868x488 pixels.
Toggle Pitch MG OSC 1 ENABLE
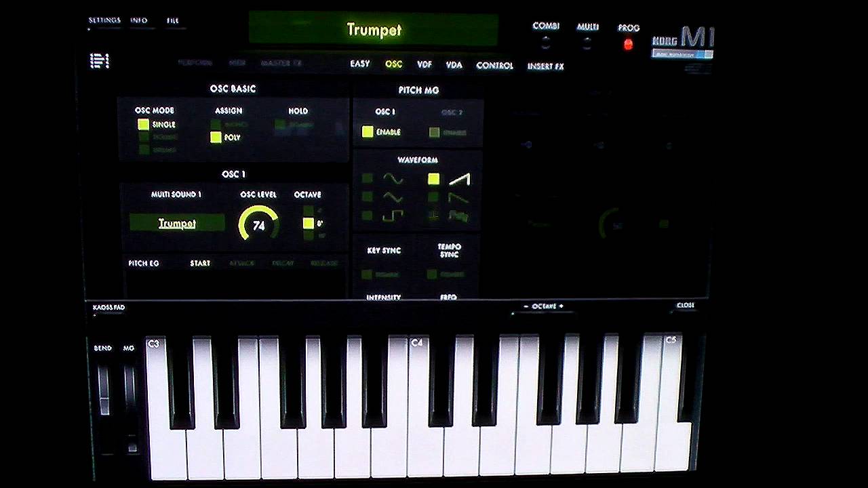(x=368, y=132)
